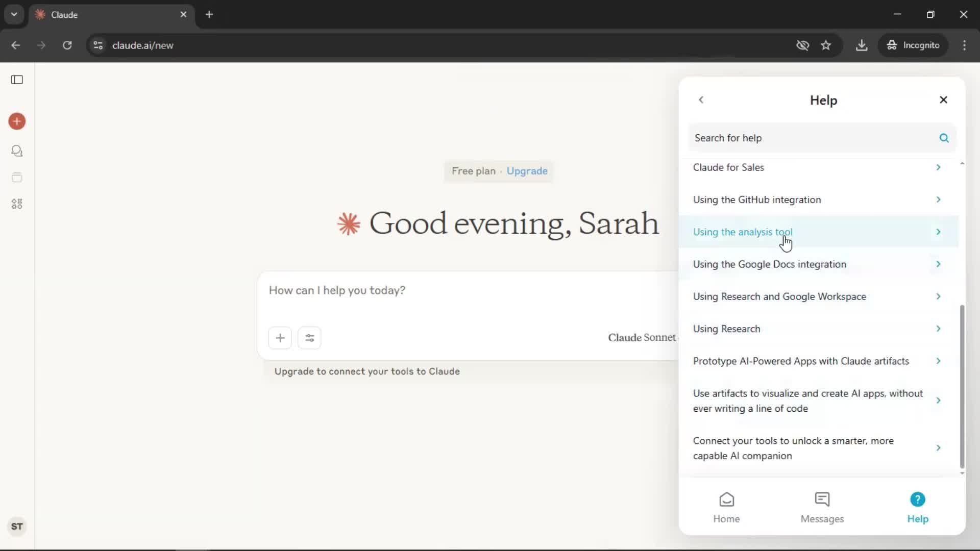The image size is (980, 551).
Task: Open search and tools settings icon
Action: pos(309,338)
